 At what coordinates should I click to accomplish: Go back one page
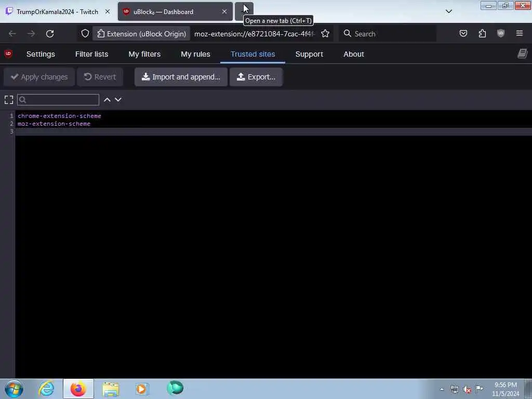point(12,34)
